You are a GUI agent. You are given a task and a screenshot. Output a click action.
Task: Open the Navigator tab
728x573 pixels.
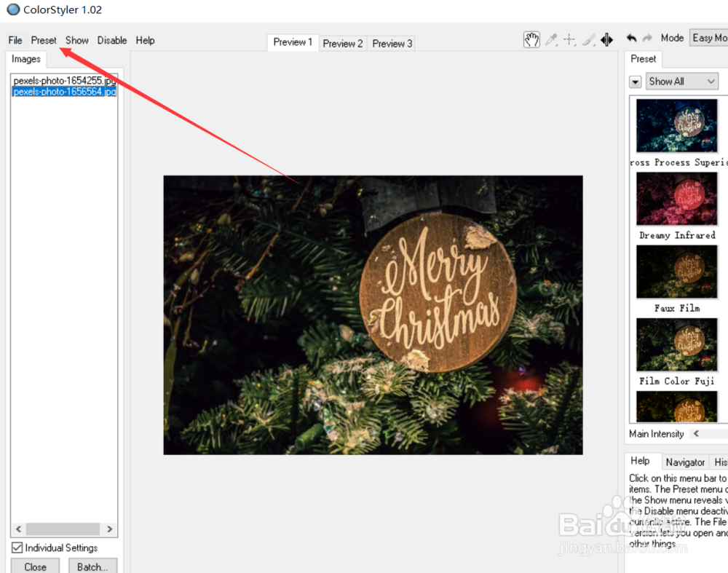click(685, 462)
